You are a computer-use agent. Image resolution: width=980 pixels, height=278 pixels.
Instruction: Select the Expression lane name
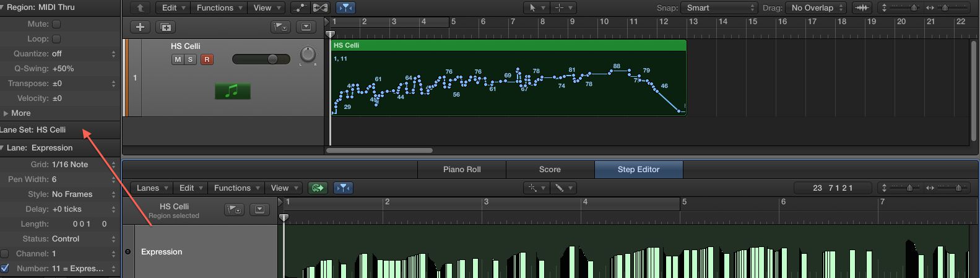tap(162, 252)
